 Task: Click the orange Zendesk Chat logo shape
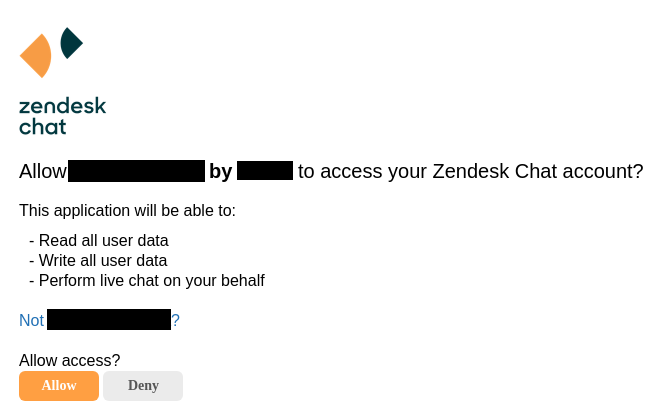(35, 56)
